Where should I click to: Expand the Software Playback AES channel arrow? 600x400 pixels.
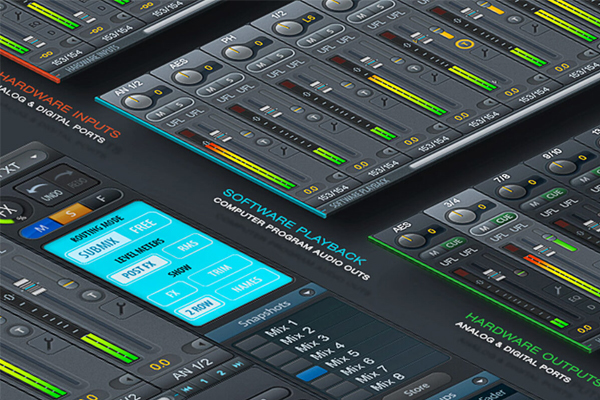(388, 152)
